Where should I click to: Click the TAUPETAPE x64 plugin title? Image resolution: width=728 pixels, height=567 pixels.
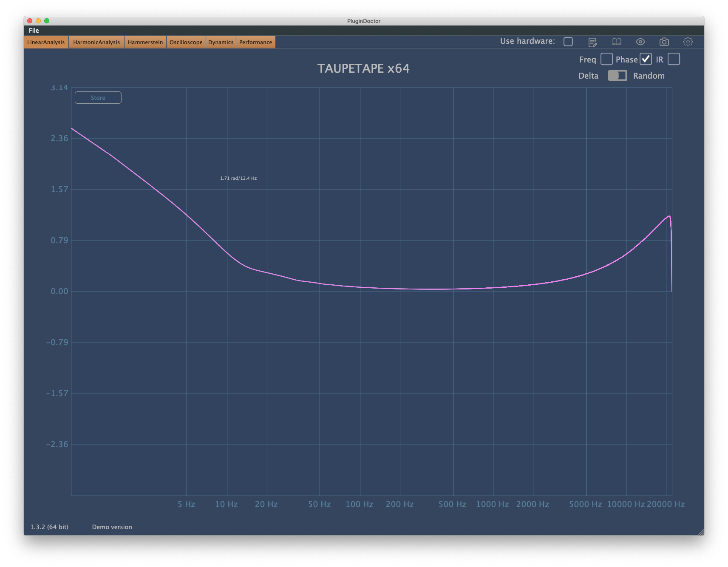click(x=363, y=68)
